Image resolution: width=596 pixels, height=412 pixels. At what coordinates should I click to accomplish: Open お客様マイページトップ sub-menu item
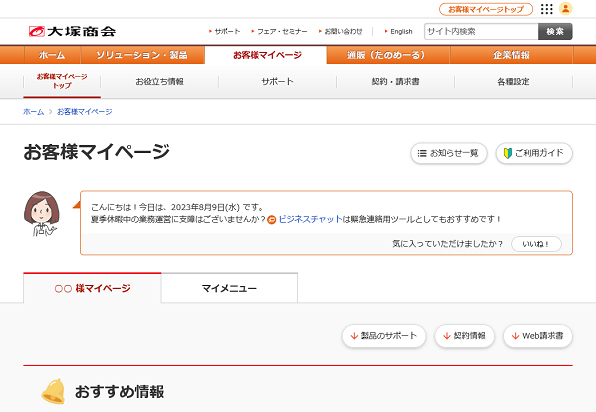click(x=62, y=81)
